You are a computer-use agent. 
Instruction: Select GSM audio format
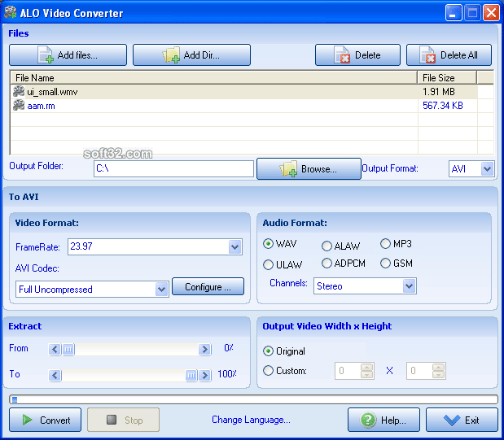click(385, 264)
